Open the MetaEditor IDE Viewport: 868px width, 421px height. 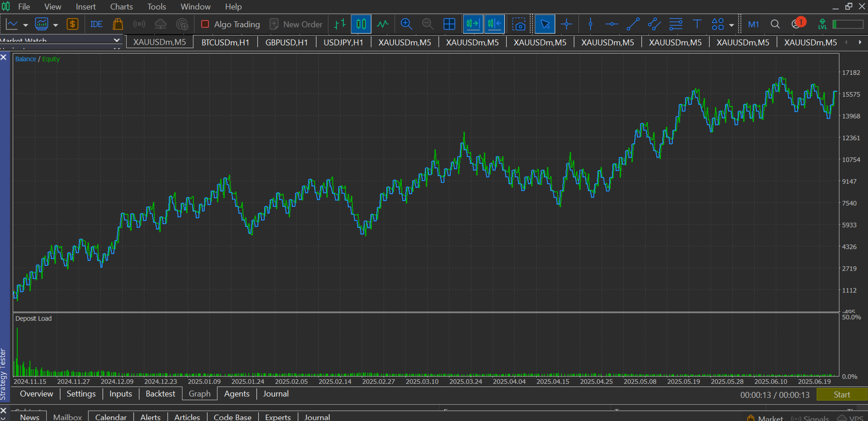click(x=96, y=24)
